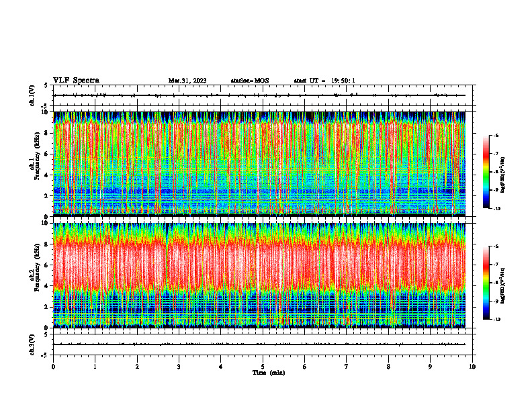Click time axis tick label "5"
This screenshot has height=411, width=532.
pyautogui.click(x=263, y=367)
